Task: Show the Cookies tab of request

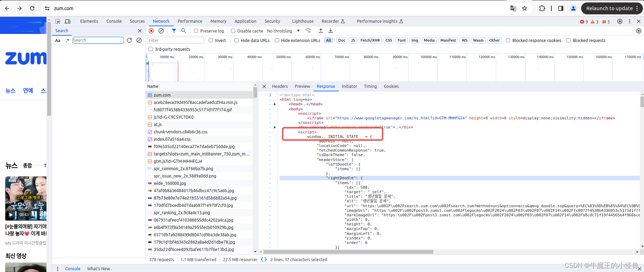Action: click(391, 86)
